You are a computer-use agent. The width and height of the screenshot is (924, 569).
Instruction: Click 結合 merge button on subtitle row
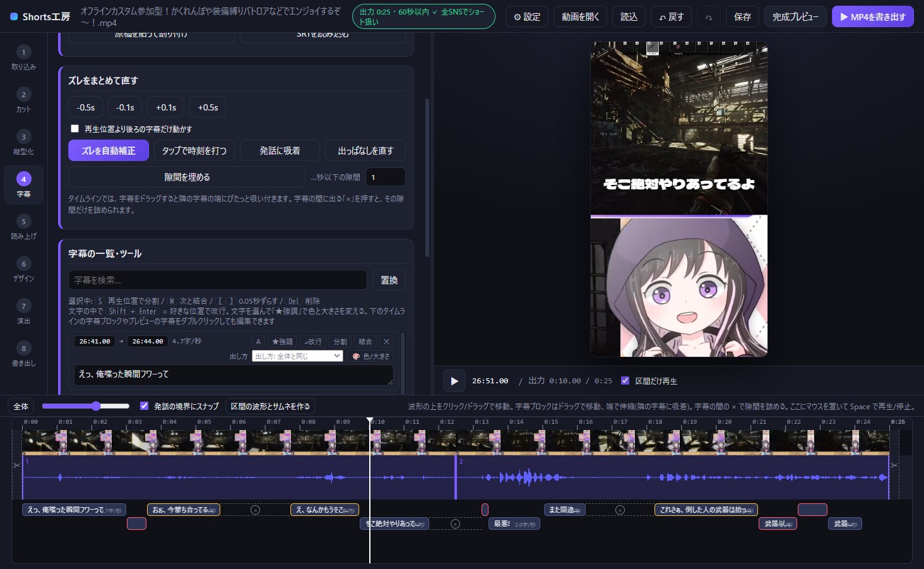365,342
